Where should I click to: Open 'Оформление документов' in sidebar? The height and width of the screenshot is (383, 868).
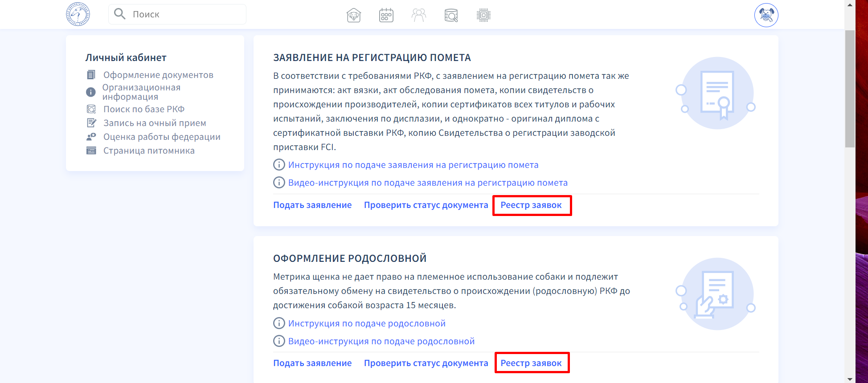pyautogui.click(x=158, y=75)
